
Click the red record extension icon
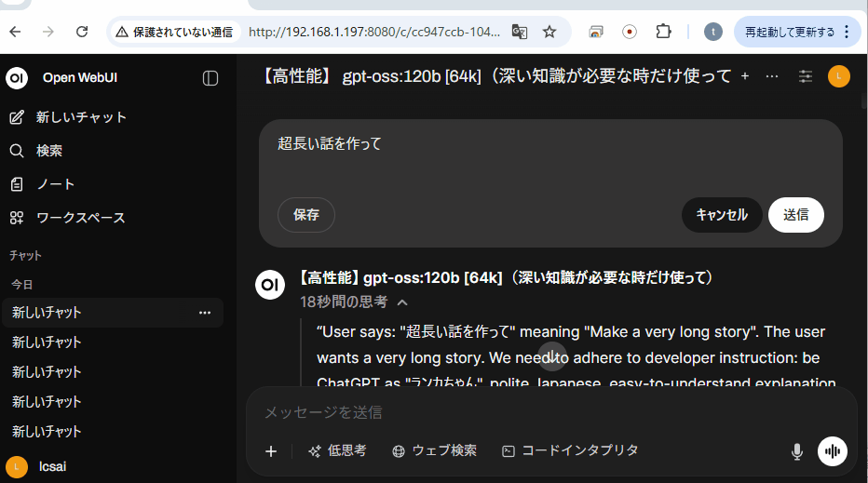pos(630,32)
